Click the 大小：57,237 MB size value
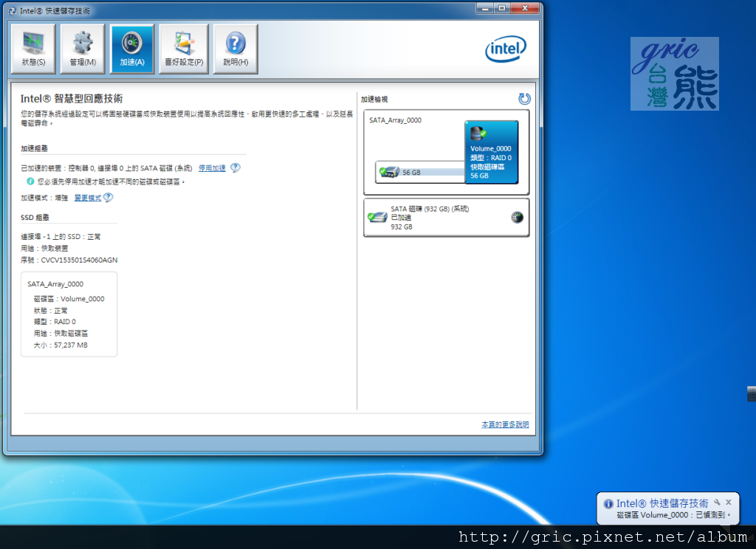The width and height of the screenshot is (756, 549). click(x=61, y=345)
